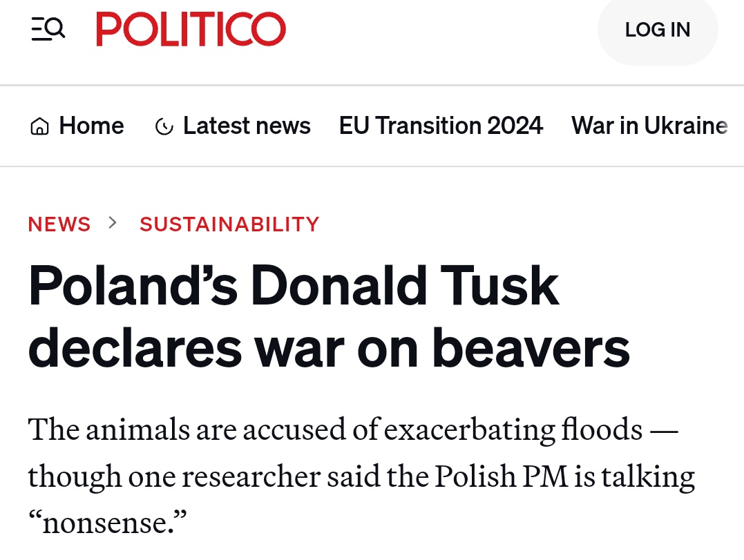The width and height of the screenshot is (744, 560).
Task: Select the EU Transition 2024 tab
Action: [441, 126]
